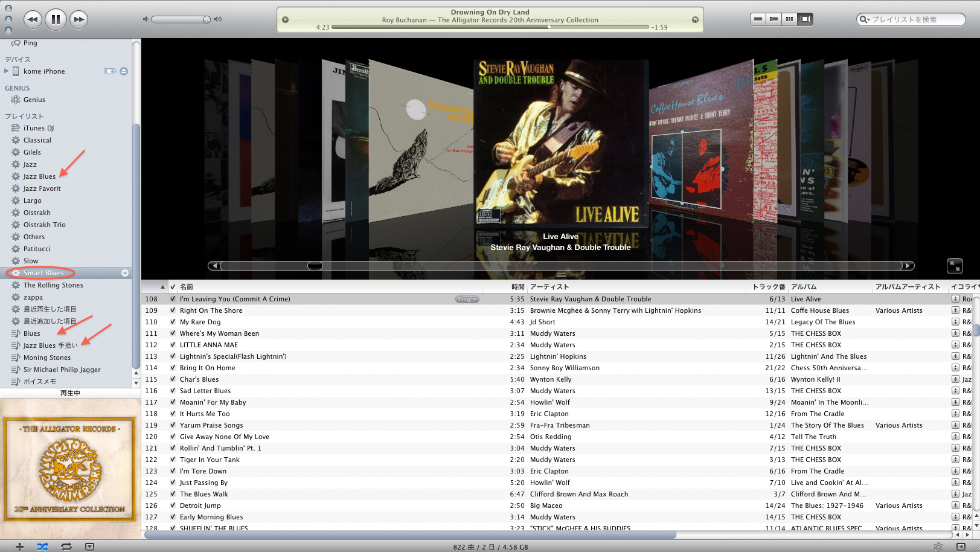Sort by the アルバムアーティスト column
This screenshot has width=980, height=552.
click(x=908, y=287)
